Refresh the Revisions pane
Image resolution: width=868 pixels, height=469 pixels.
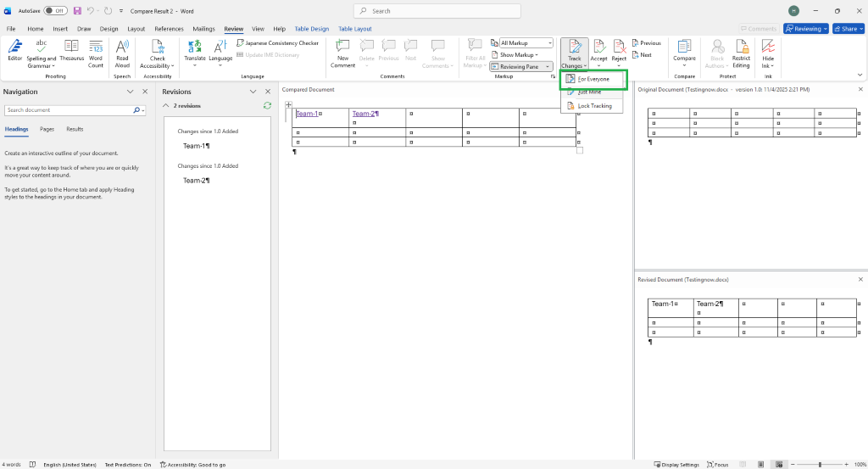(267, 105)
